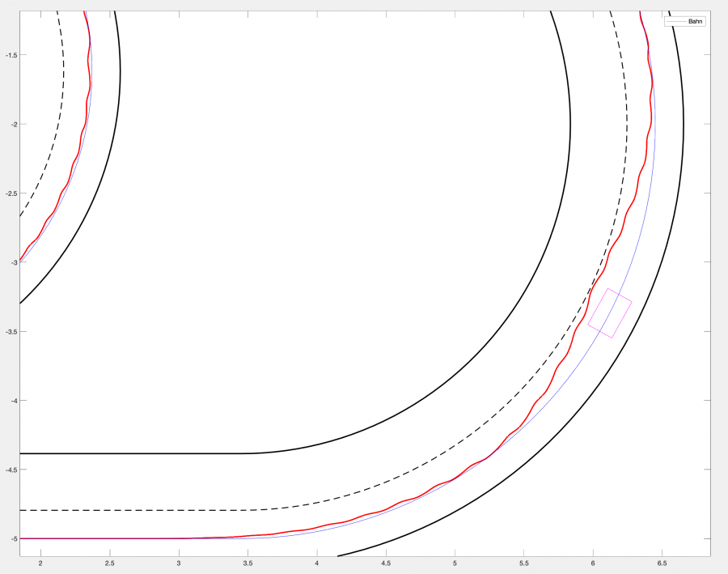Click x-axis tick label 5.5

pos(524,563)
